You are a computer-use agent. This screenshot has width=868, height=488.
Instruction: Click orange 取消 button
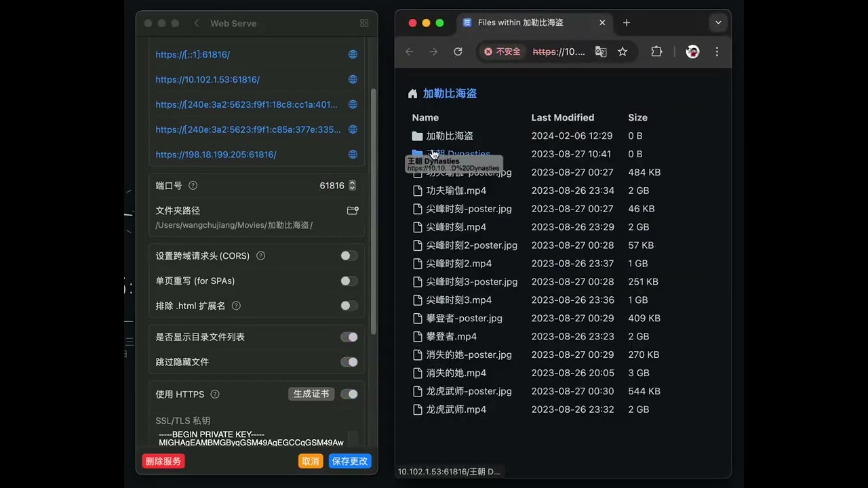point(311,462)
